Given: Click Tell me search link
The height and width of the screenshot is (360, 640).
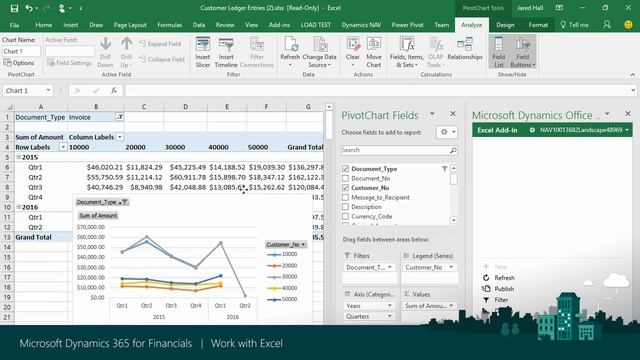Looking at the screenshot, I should click(574, 25).
